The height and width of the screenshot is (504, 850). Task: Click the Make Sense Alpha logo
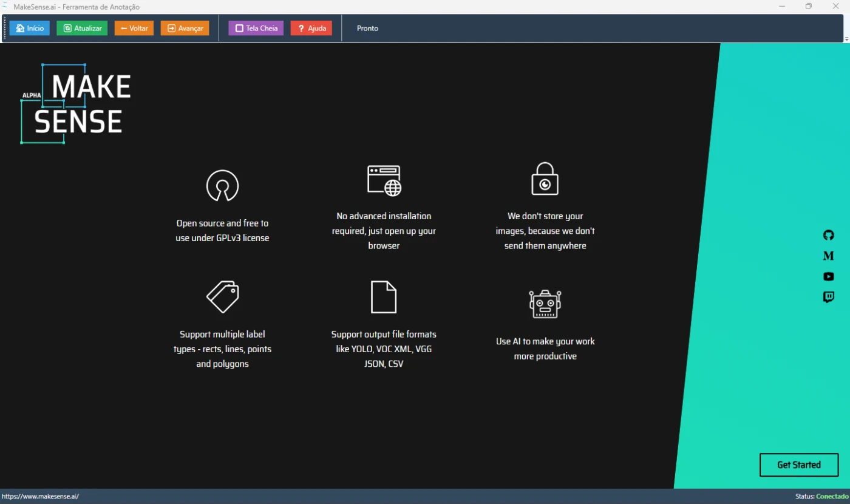76,104
